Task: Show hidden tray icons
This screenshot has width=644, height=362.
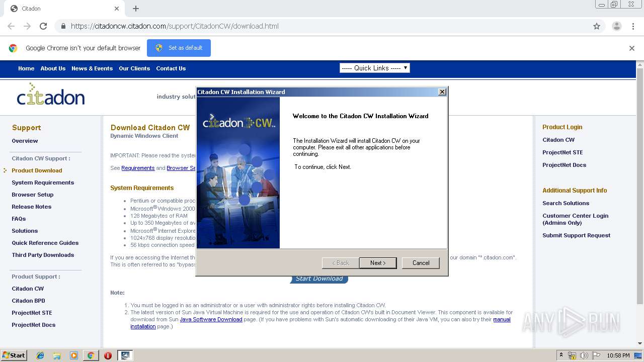Action: click(x=562, y=355)
